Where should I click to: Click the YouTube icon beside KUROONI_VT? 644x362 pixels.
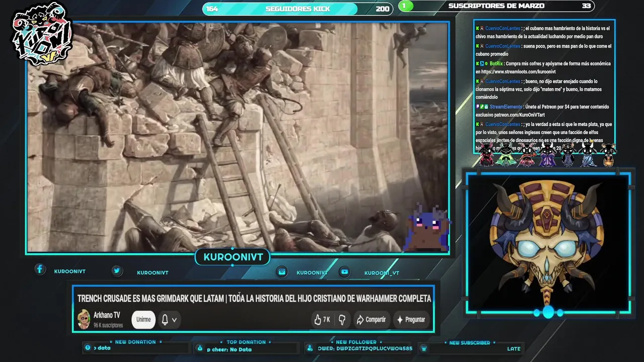344,272
